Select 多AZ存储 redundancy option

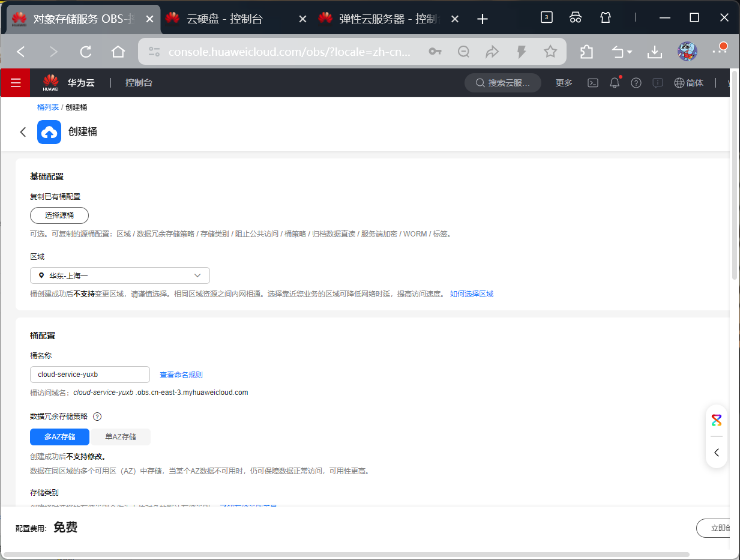[x=59, y=437]
